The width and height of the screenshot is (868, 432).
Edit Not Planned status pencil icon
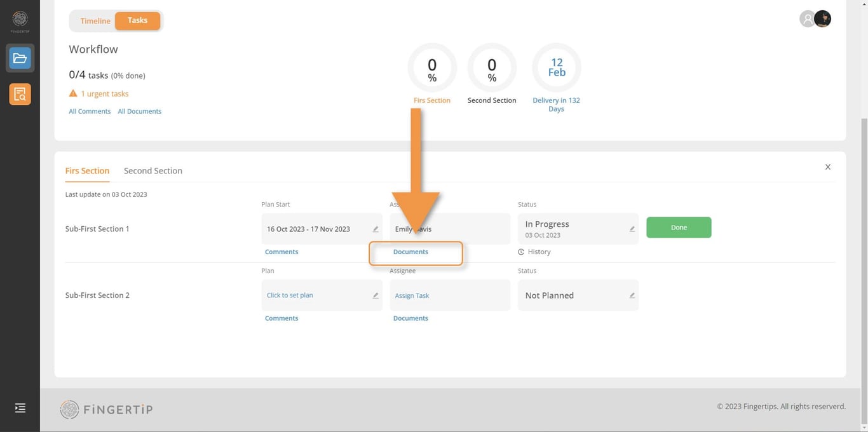click(632, 295)
